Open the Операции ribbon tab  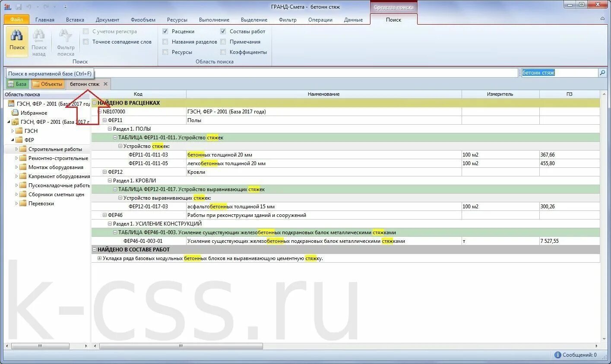[320, 20]
